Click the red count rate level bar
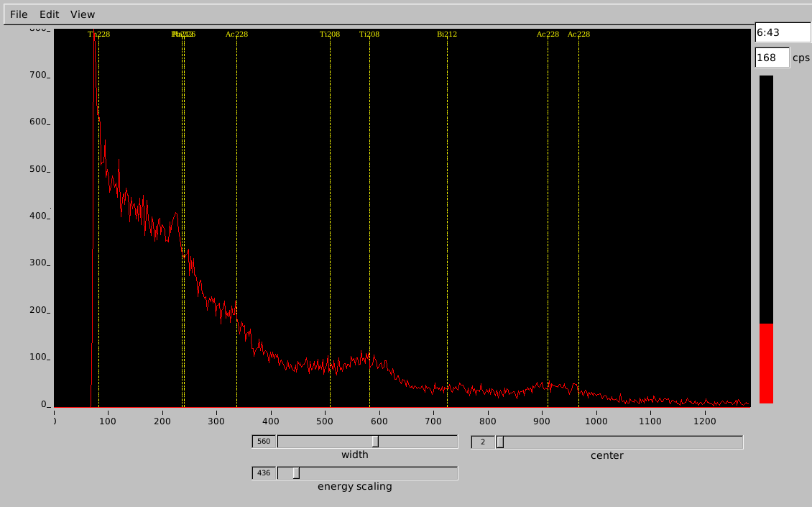812x507 pixels. (x=766, y=363)
